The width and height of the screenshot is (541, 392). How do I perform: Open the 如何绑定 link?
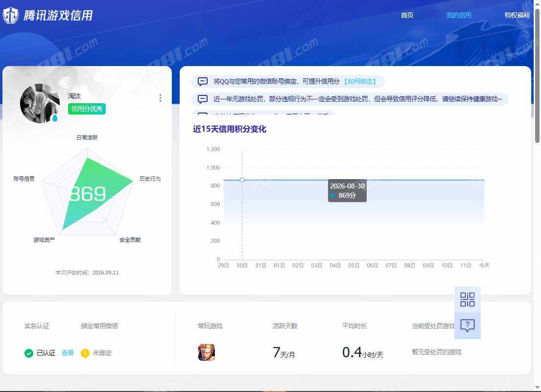point(360,81)
